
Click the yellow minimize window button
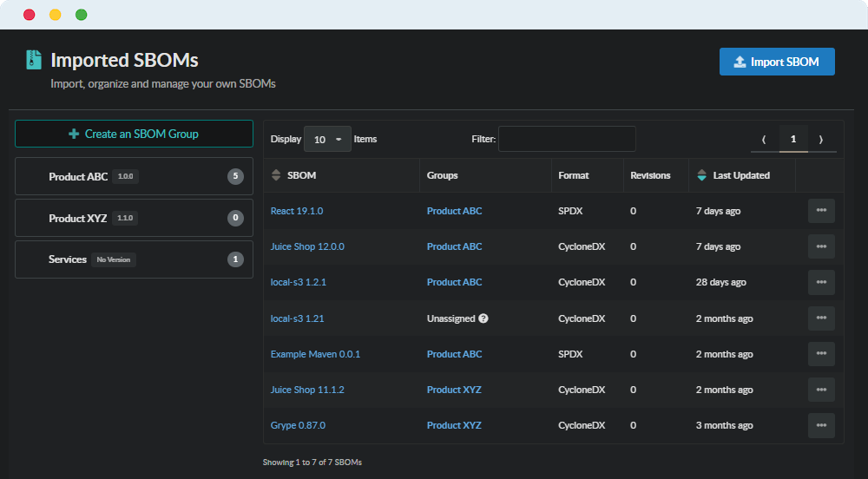(56, 15)
